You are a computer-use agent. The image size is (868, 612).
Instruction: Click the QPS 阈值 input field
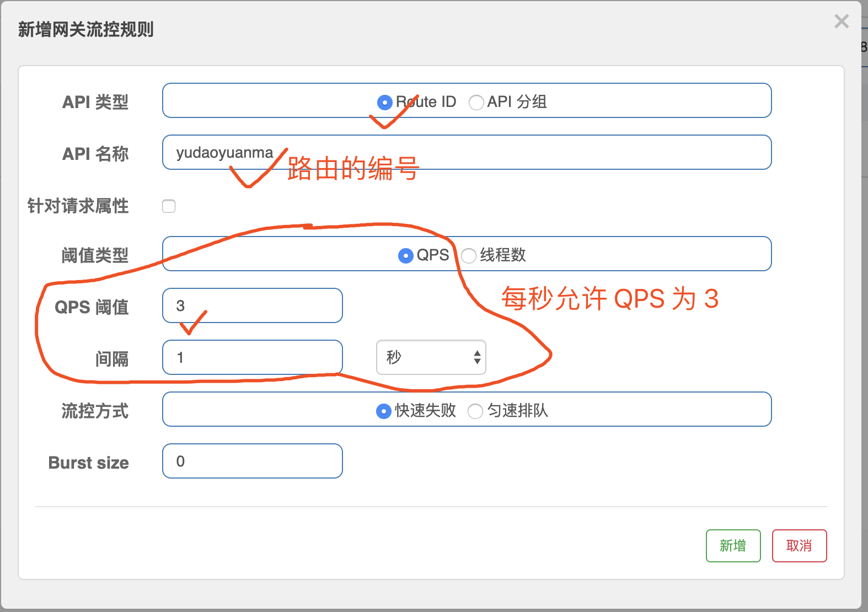[x=253, y=305]
